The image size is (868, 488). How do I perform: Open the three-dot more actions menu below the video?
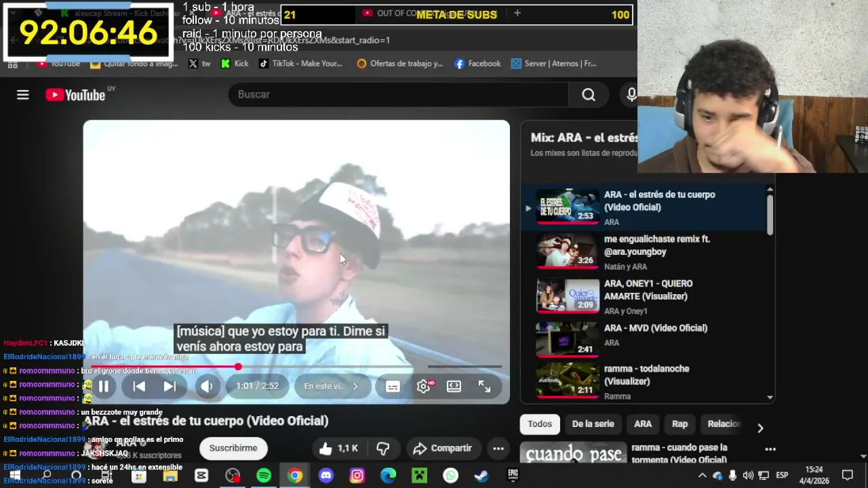(x=498, y=448)
